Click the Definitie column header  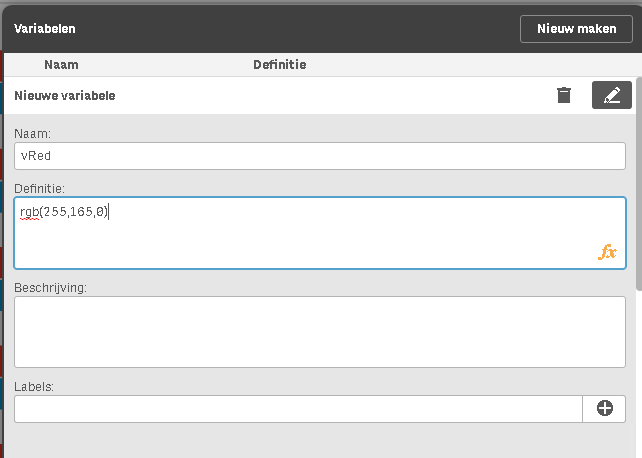pos(279,65)
